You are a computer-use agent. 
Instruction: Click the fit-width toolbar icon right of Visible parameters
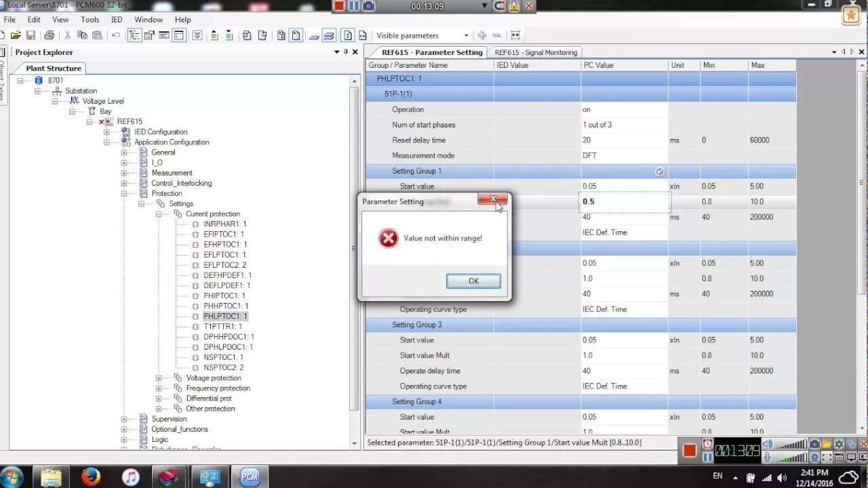[x=515, y=35]
